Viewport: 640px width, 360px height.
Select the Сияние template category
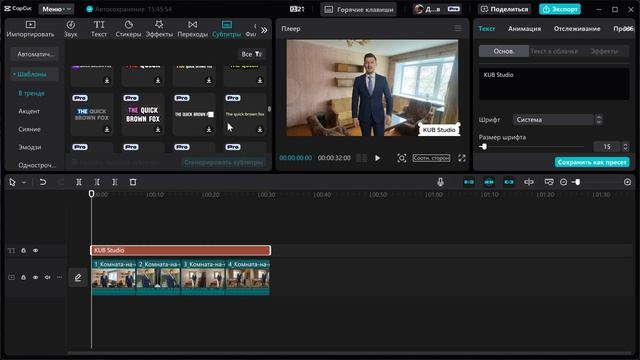click(x=29, y=129)
